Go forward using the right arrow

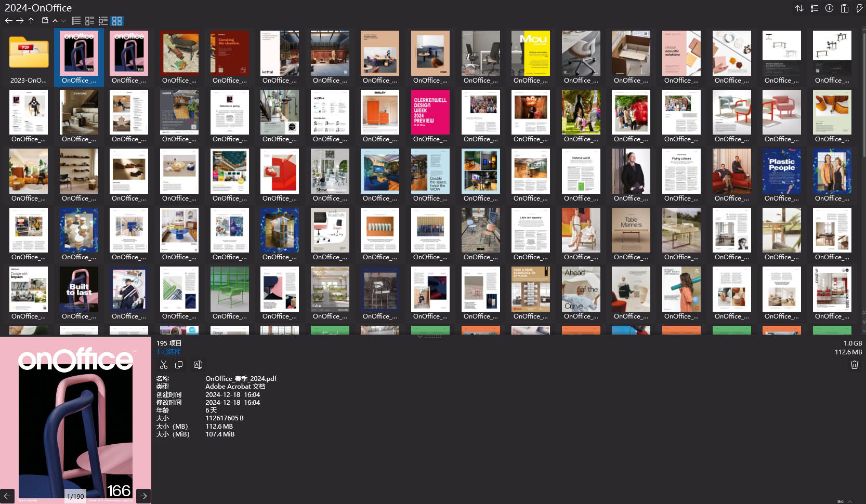(20, 21)
